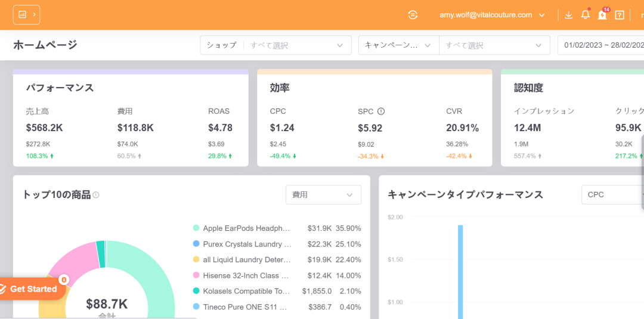The height and width of the screenshot is (319, 644).
Task: Click the tall blue bar in the CPC chart
Action: (x=460, y=272)
